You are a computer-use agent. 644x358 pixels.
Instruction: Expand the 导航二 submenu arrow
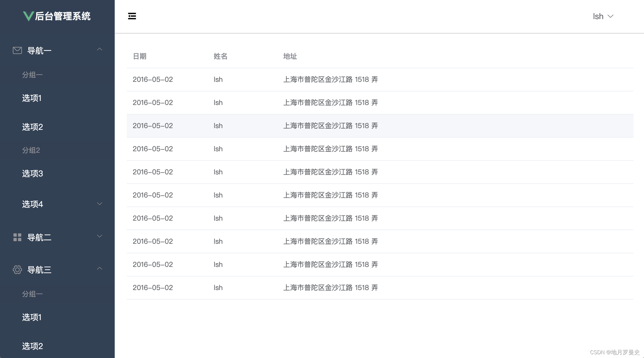[100, 236]
